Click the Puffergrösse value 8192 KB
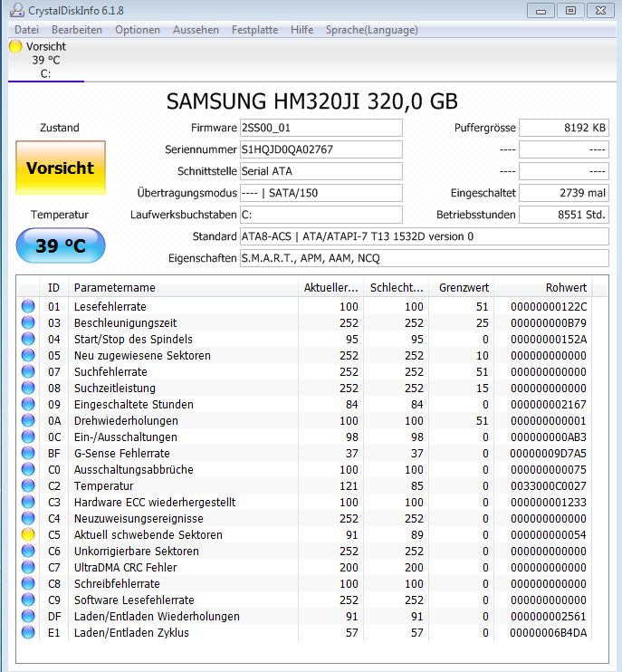Viewport: 622px width, 672px height. [564, 128]
